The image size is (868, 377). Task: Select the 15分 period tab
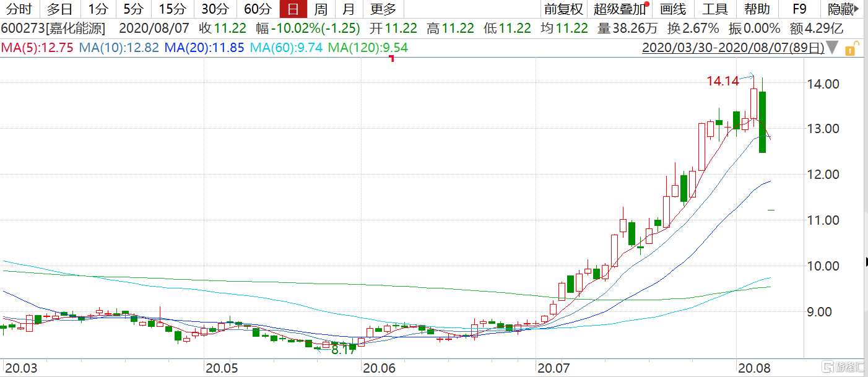coord(171,9)
